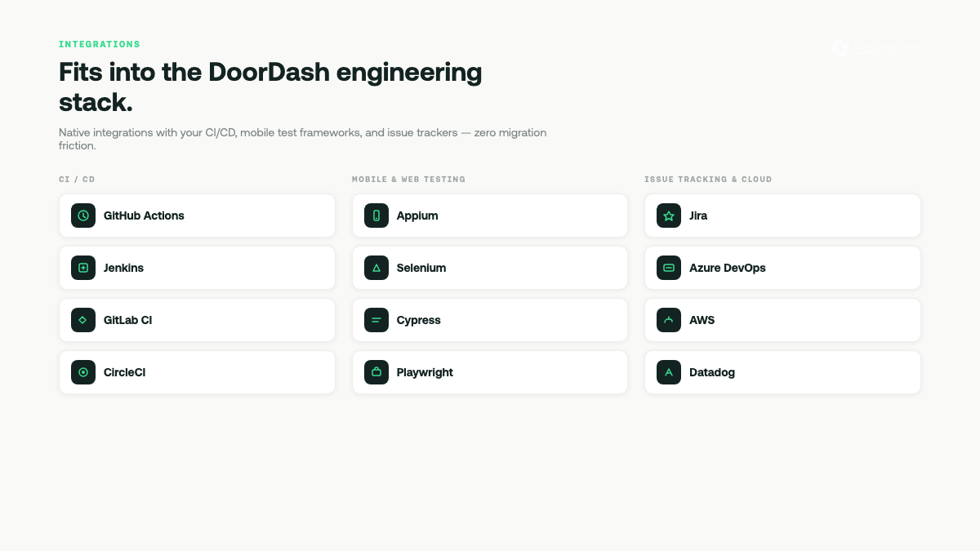Select the Jira label

698,216
